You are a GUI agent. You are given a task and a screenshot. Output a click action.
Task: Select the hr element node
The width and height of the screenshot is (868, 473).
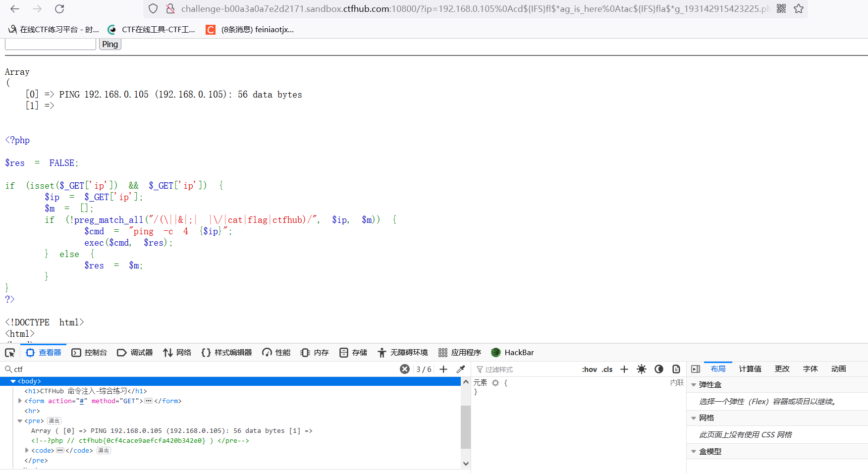[x=32, y=411]
